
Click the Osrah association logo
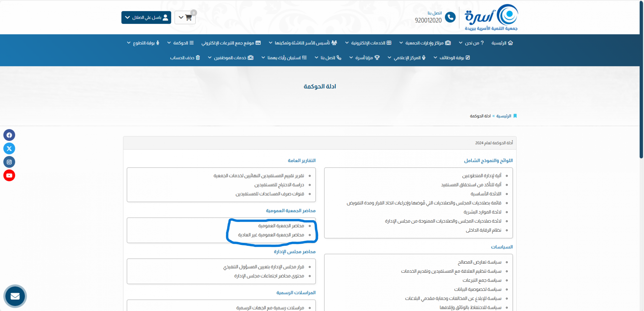(x=491, y=17)
